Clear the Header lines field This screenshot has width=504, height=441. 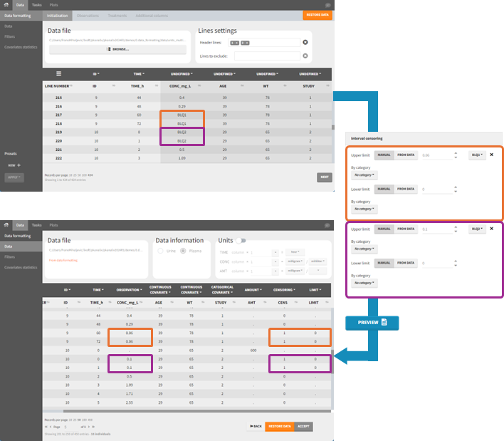(305, 43)
